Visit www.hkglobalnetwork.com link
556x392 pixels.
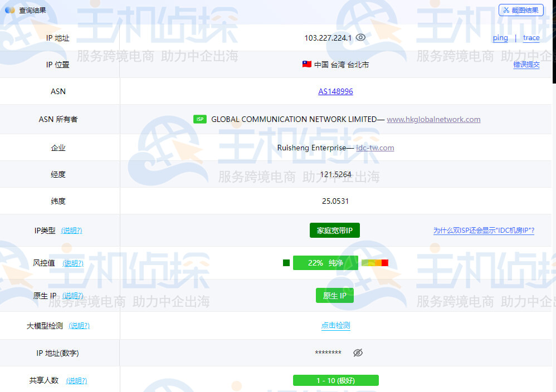click(x=433, y=119)
